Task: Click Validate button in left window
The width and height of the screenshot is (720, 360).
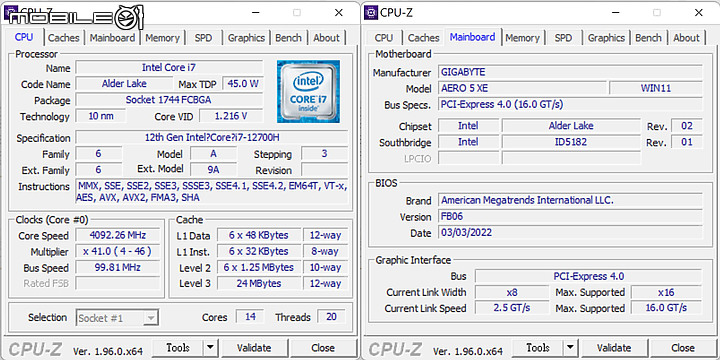Action: click(x=254, y=348)
